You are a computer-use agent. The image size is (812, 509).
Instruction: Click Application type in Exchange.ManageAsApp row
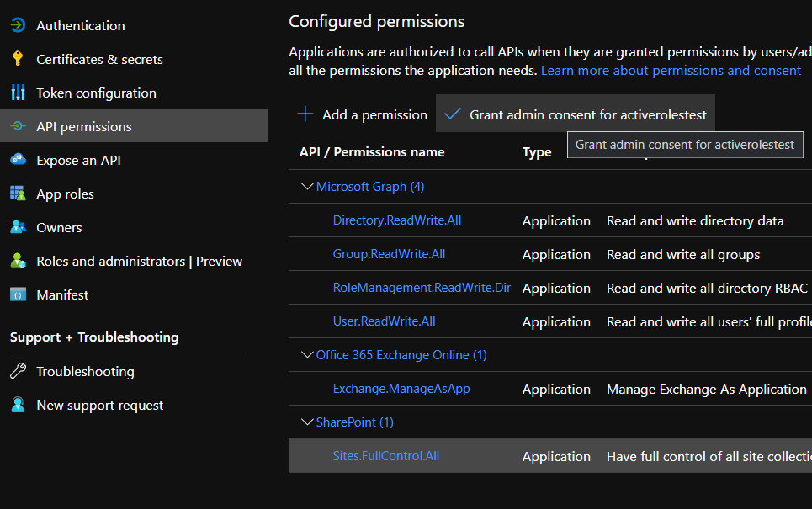[x=556, y=390]
